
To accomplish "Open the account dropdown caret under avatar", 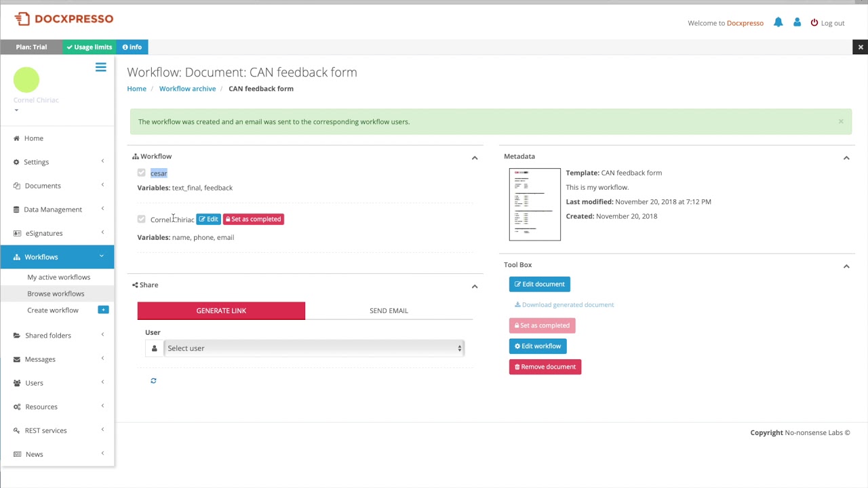I will click(x=16, y=110).
